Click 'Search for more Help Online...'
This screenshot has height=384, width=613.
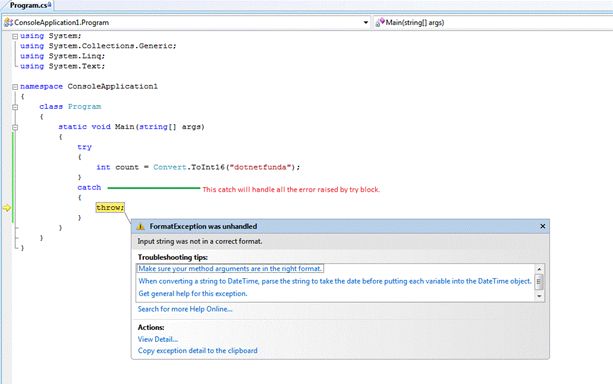185,309
